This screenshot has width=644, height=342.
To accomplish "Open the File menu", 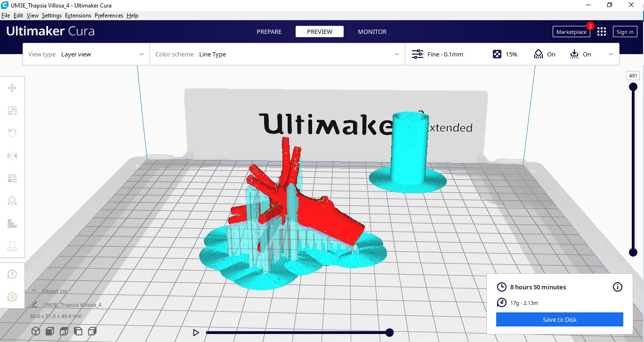I will coord(6,16).
